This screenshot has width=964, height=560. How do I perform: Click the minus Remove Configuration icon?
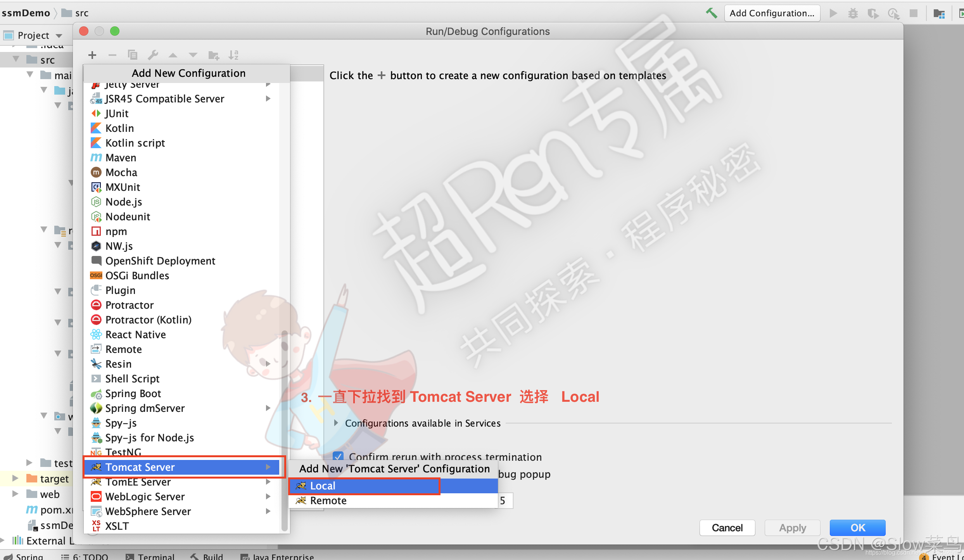112,55
